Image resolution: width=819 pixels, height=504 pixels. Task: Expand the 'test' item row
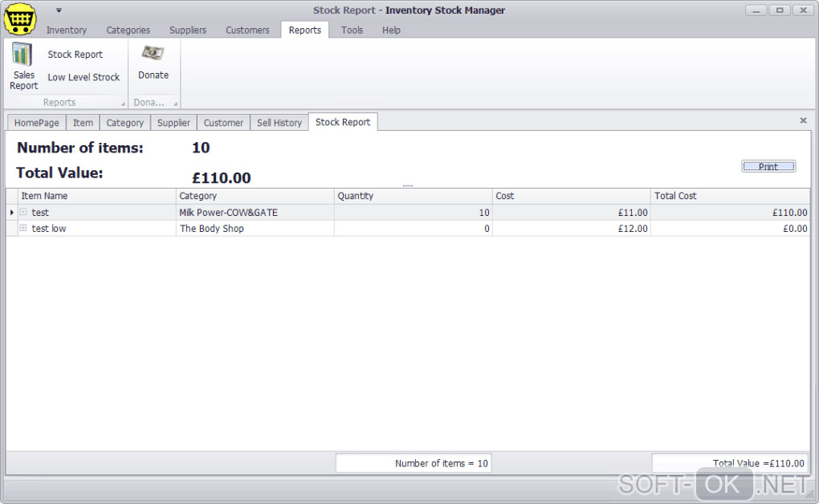coord(23,212)
